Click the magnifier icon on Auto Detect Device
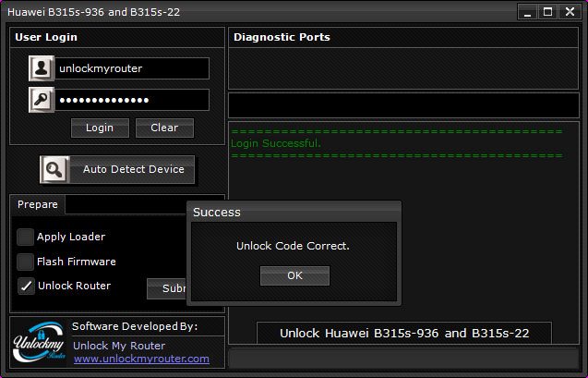The height and width of the screenshot is (378, 588). click(x=54, y=170)
